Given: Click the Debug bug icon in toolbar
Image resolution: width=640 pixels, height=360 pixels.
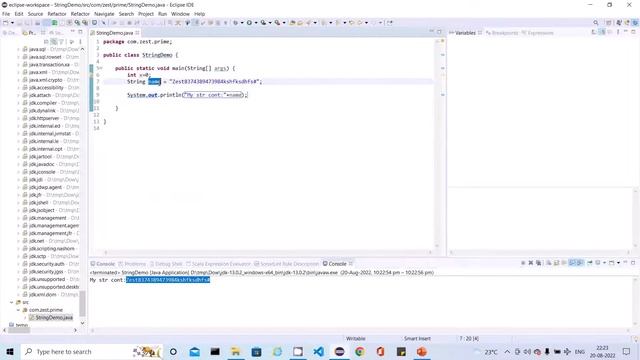Looking at the screenshot, I should click(x=236, y=23).
